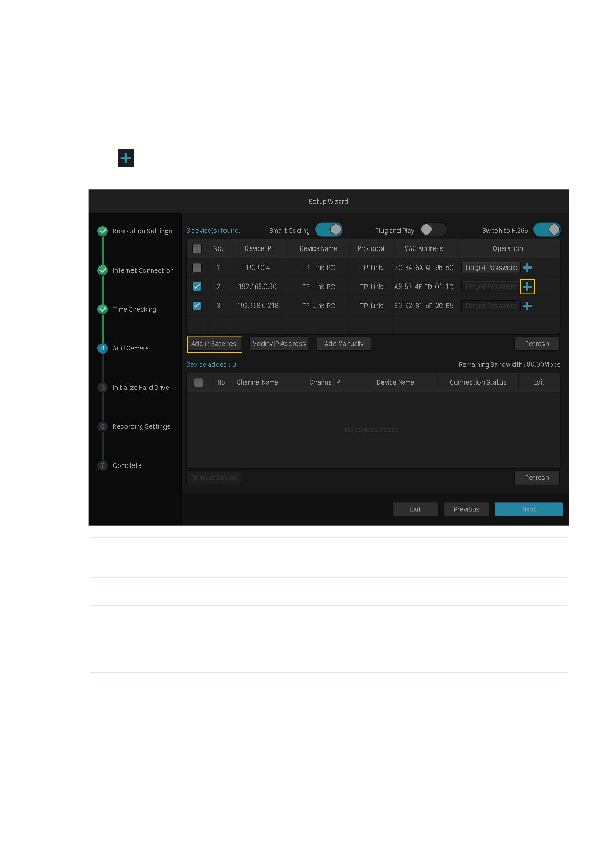Viewport: 614px width, 868px height.
Task: Uncheck device 2 at 192.168.0.60
Action: point(197,287)
